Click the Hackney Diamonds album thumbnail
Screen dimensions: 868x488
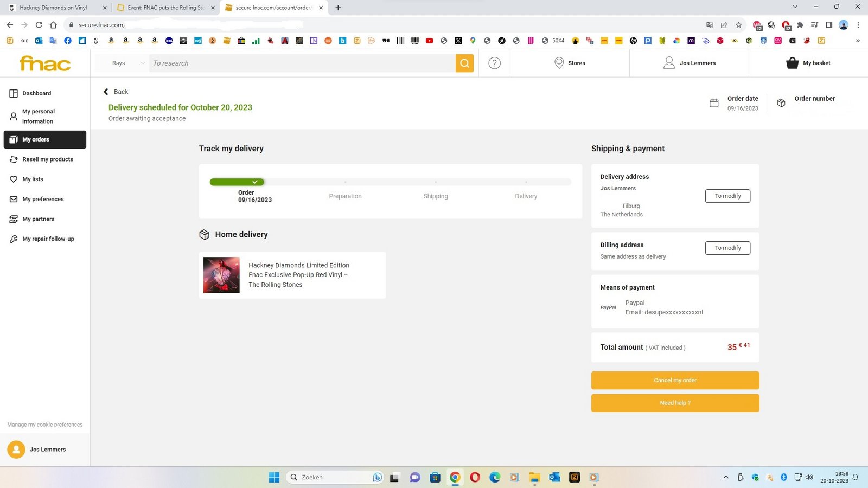(x=221, y=275)
